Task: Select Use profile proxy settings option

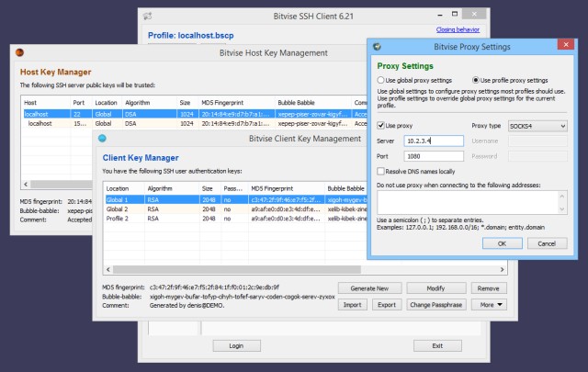Action: (x=476, y=80)
